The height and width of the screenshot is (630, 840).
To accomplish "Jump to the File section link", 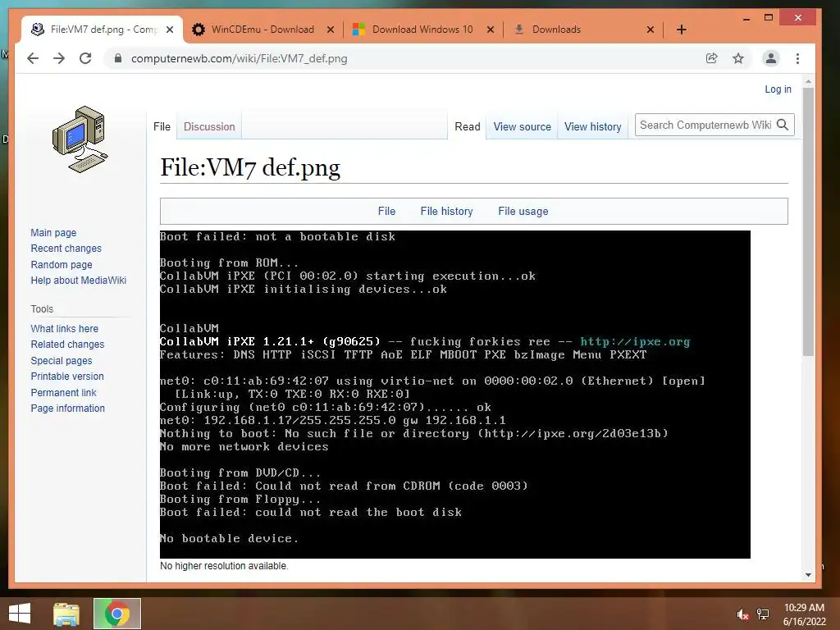I will (386, 211).
